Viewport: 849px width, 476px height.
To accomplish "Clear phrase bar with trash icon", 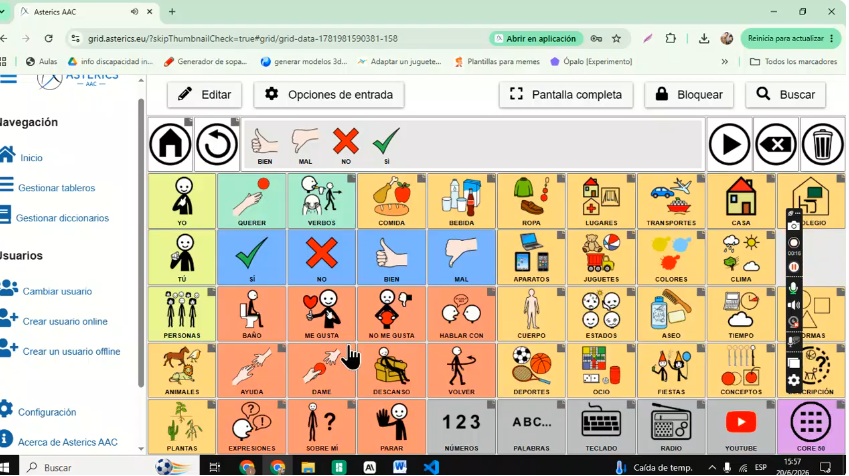I will click(822, 145).
